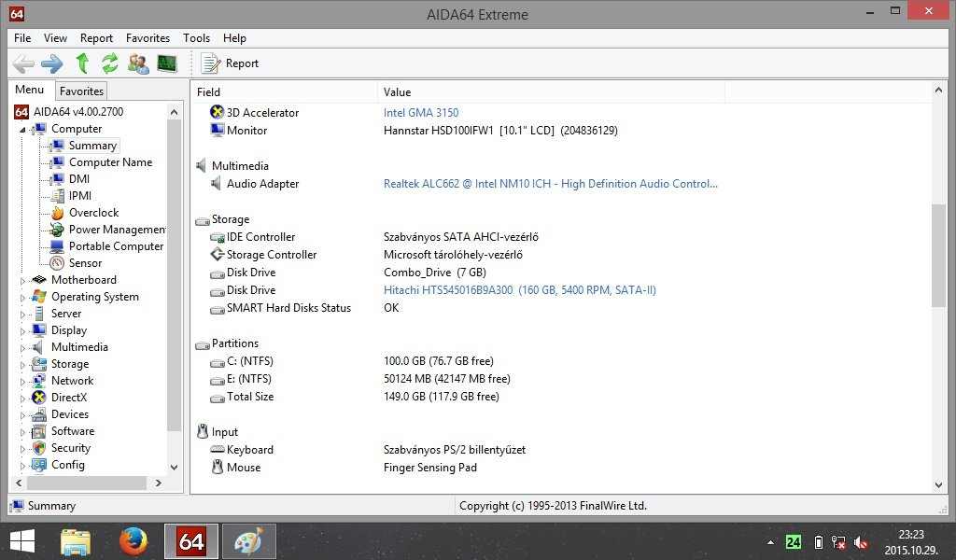Open the Intel GMA 3150 link
The width and height of the screenshot is (956, 560).
(x=421, y=113)
